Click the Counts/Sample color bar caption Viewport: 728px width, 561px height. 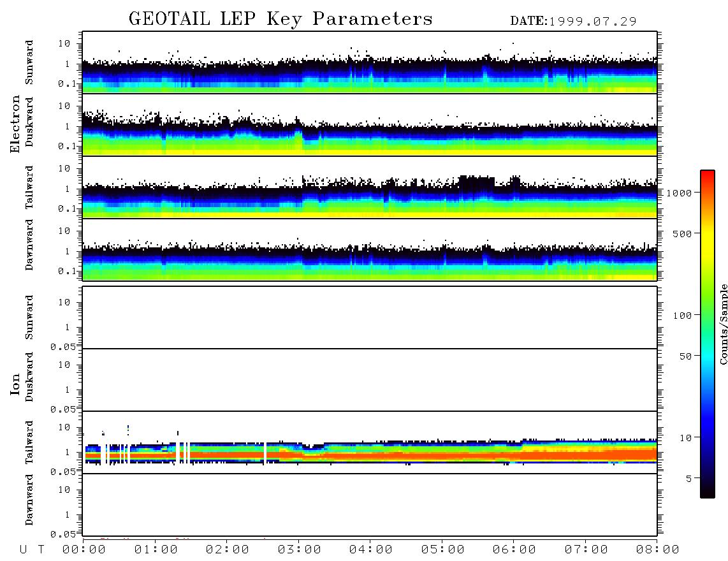tap(723, 324)
